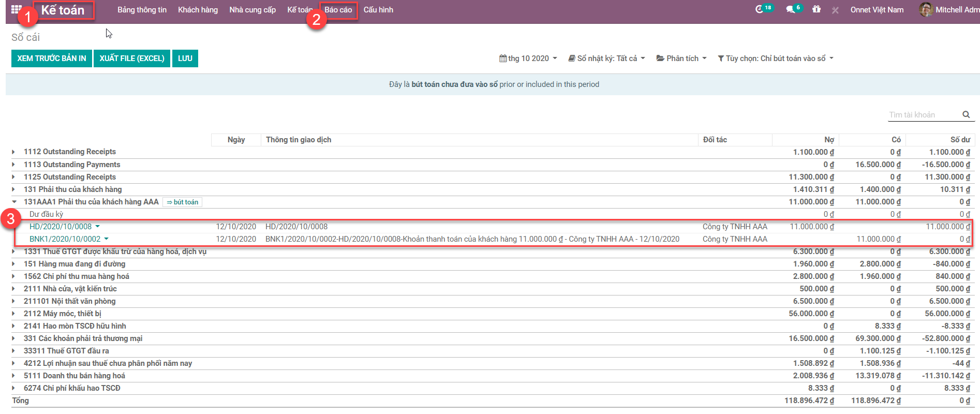
Task: Click the gift icon in top bar
Action: [816, 9]
